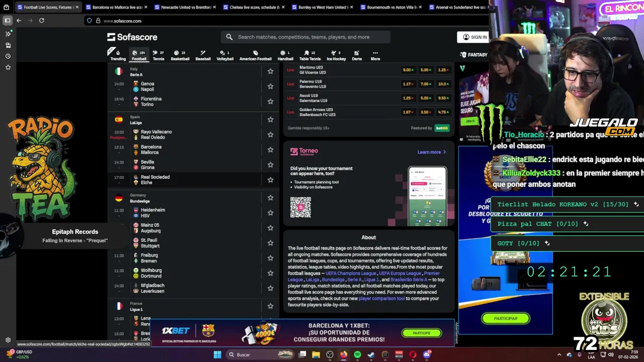Click the Sofascore logo
Image resolution: width=644 pixels, height=362 pixels.
(132, 37)
